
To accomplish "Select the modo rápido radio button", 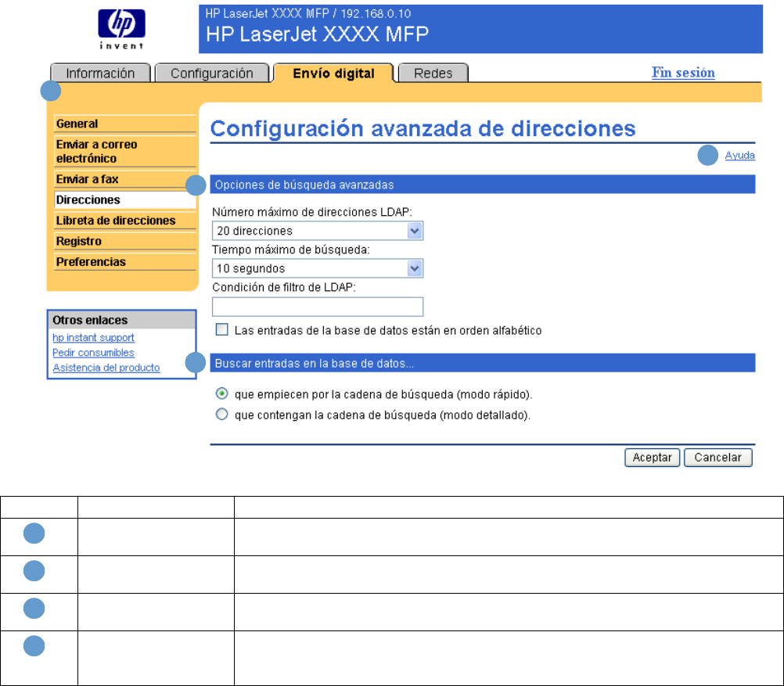I will [x=221, y=393].
